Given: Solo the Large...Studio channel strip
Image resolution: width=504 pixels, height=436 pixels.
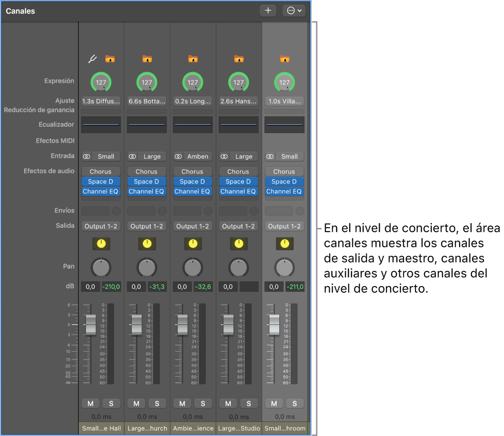Looking at the screenshot, I should click(x=249, y=404).
